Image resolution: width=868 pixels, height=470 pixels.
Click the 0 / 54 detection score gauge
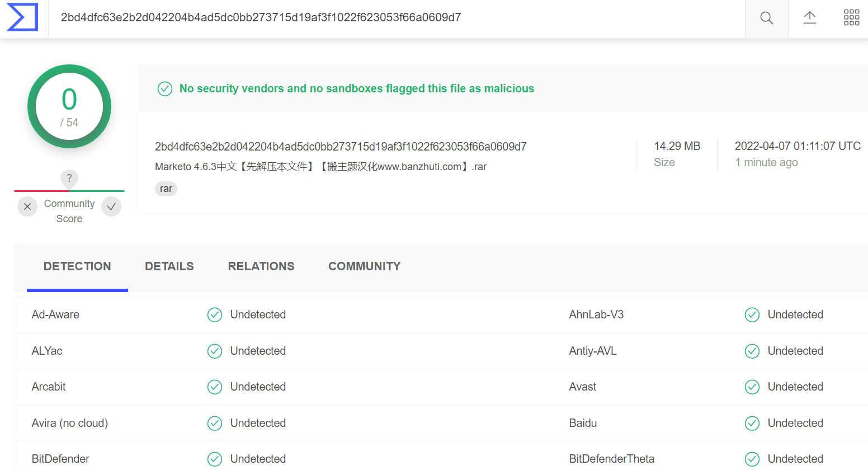click(69, 106)
